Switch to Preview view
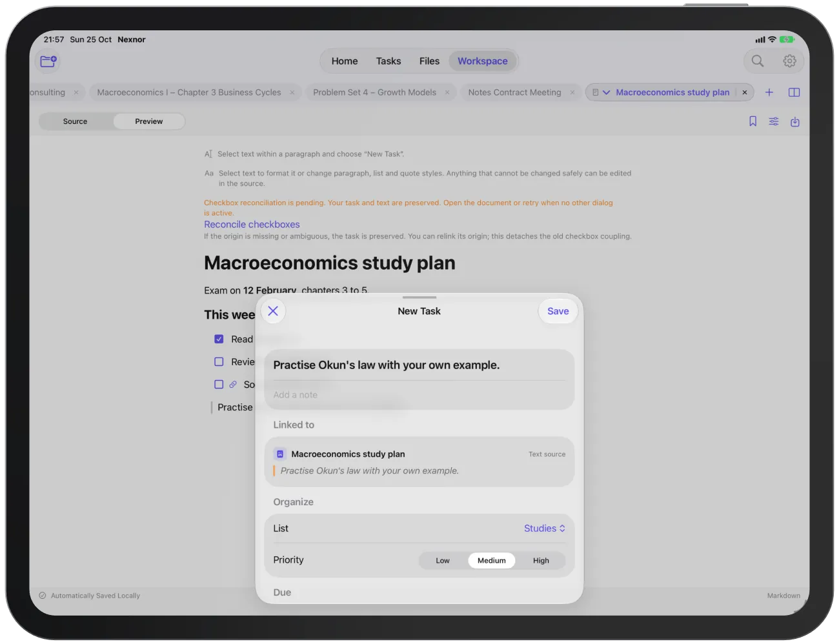This screenshot has height=644, width=839. point(149,121)
